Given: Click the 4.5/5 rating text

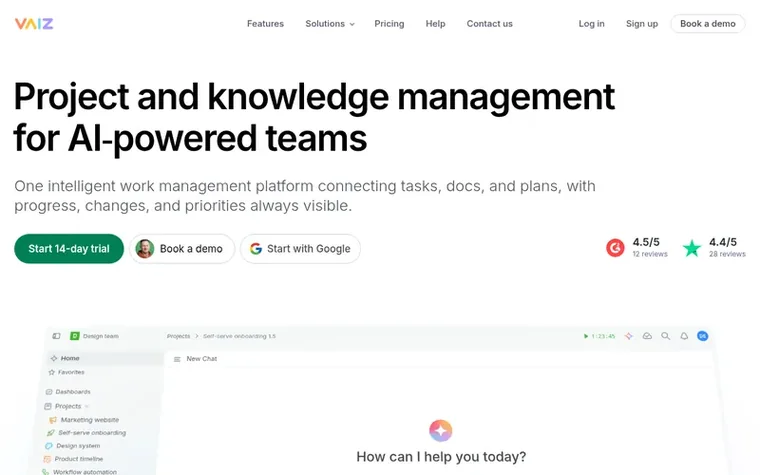Looking at the screenshot, I should point(646,242).
